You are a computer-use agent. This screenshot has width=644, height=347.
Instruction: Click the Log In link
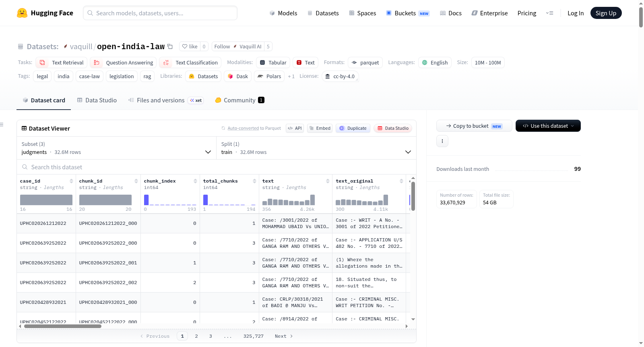coord(576,13)
